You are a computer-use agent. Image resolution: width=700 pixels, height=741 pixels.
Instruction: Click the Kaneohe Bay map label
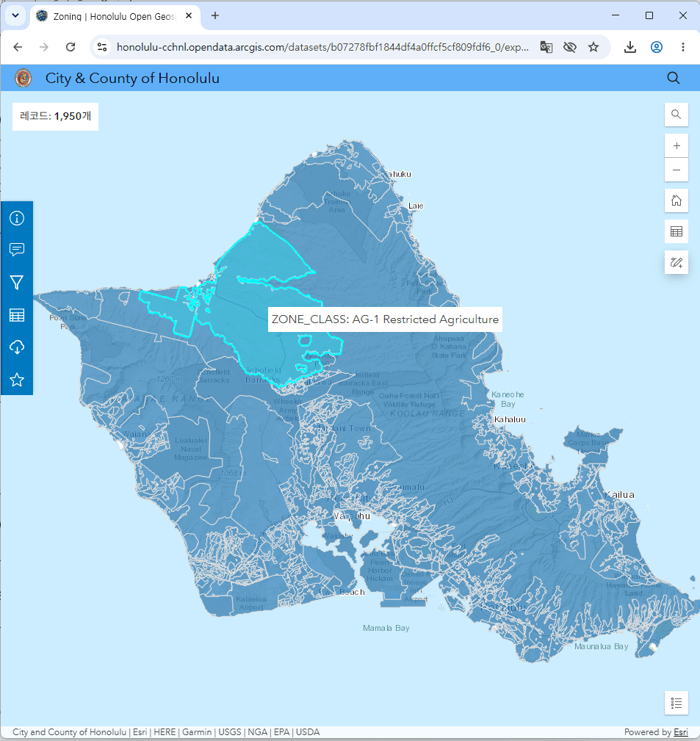point(508,399)
